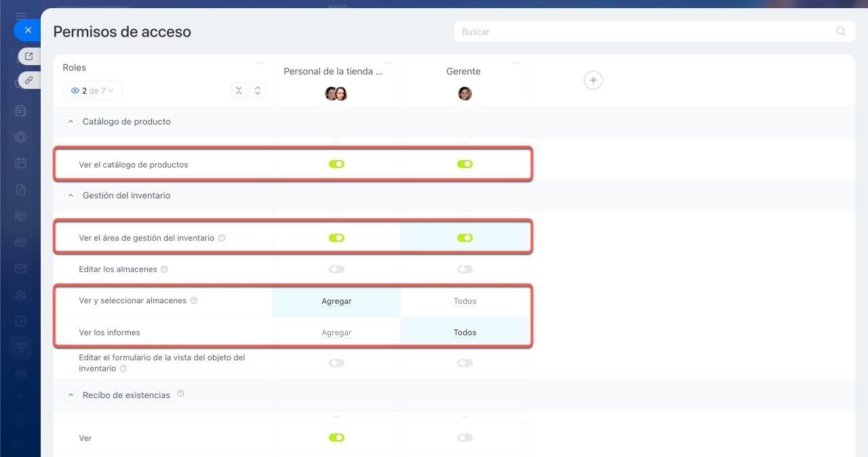The image size is (868, 457).
Task: Open the Roles column three-dot menu
Action: [x=260, y=63]
